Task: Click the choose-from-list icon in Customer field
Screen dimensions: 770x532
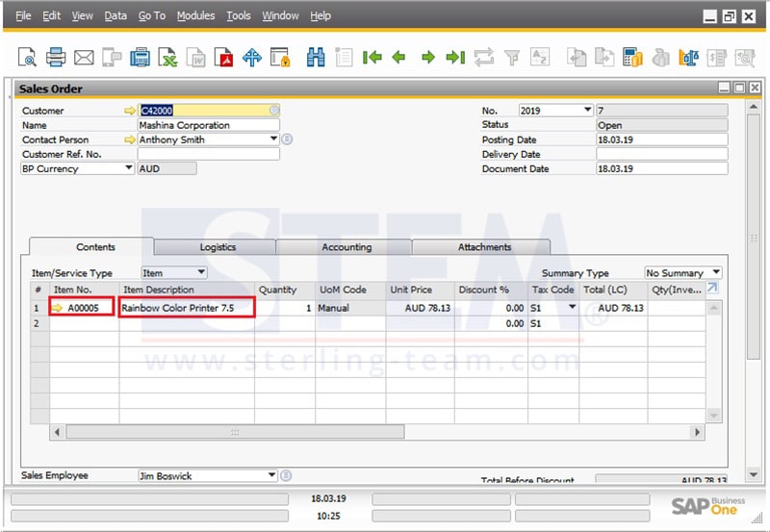Action: 274,111
